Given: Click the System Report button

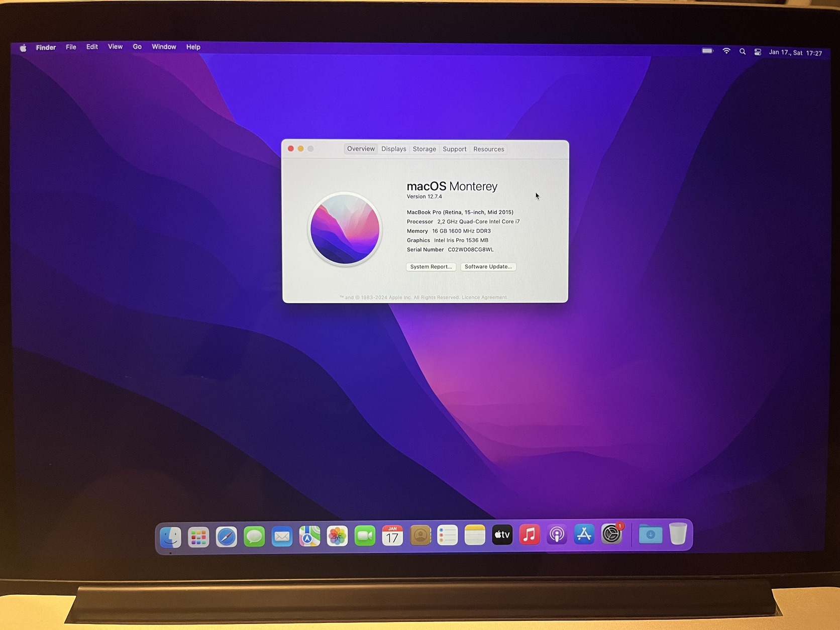Looking at the screenshot, I should tap(431, 267).
